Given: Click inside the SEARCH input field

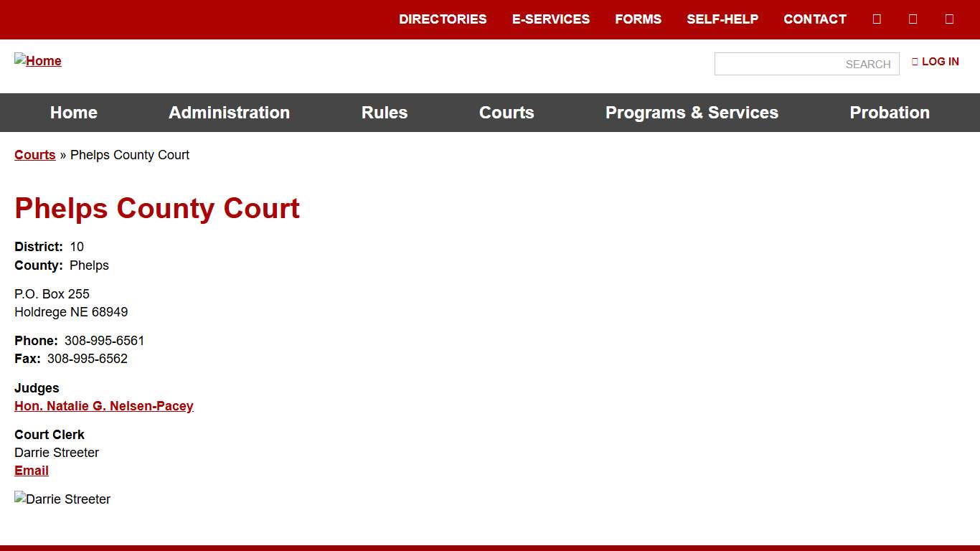Looking at the screenshot, I should pos(806,64).
